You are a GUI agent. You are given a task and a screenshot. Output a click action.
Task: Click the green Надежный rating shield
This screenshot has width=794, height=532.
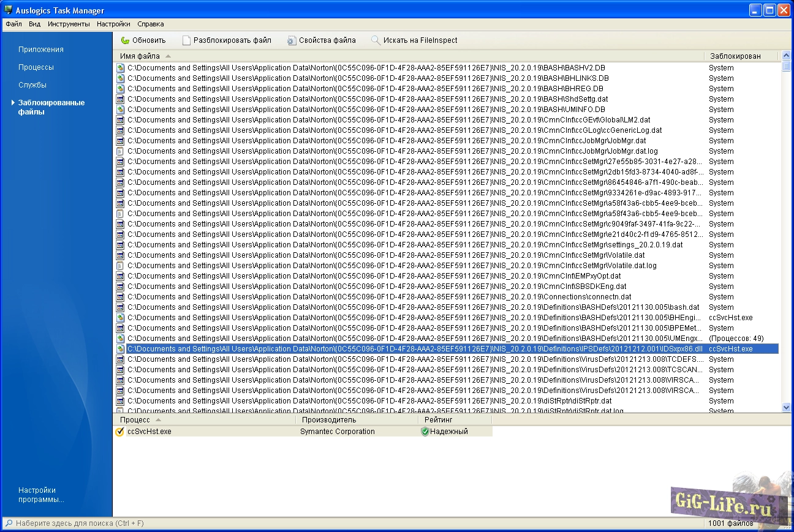[425, 432]
